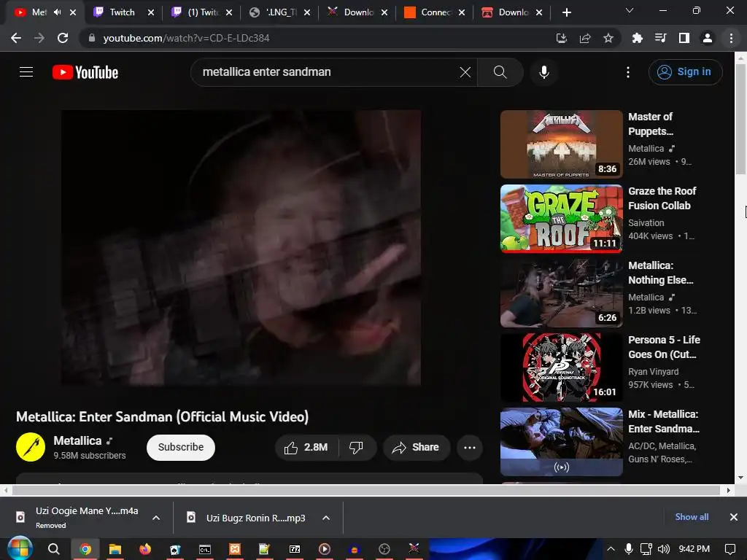The height and width of the screenshot is (560, 747).
Task: Click the Persona 5 - Life Goes On title
Action: (664, 346)
